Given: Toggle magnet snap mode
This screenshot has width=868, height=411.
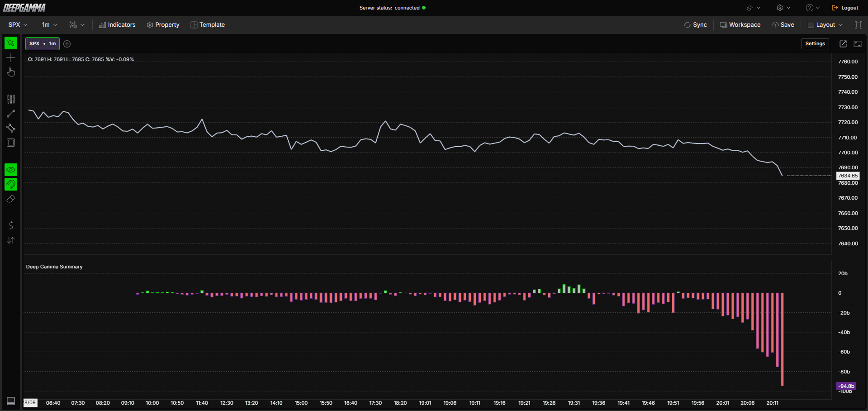Looking at the screenshot, I should pyautogui.click(x=11, y=184).
